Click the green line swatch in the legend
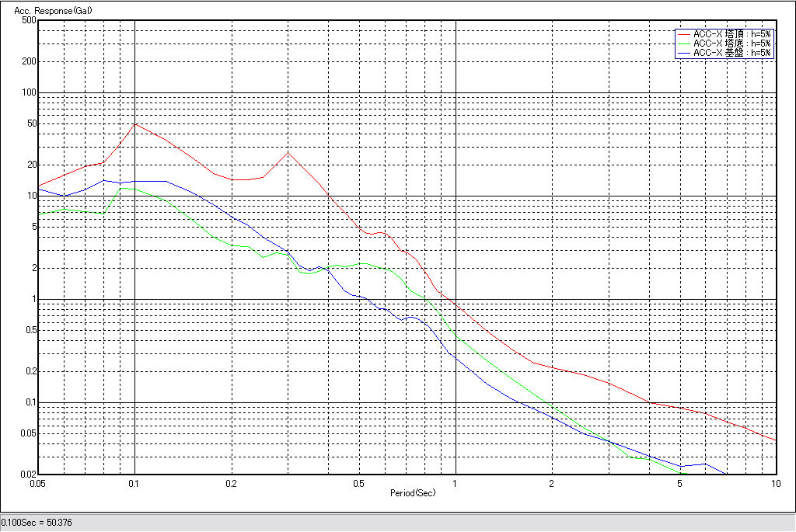 coord(683,43)
